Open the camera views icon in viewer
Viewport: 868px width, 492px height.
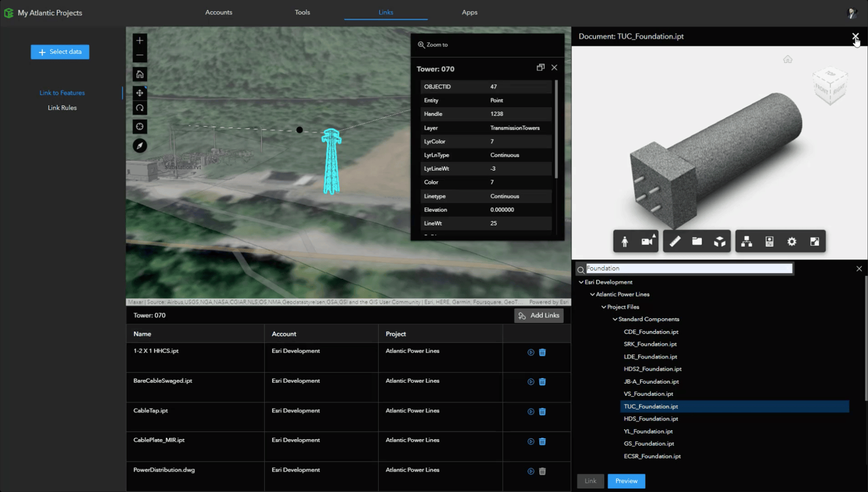coord(648,241)
